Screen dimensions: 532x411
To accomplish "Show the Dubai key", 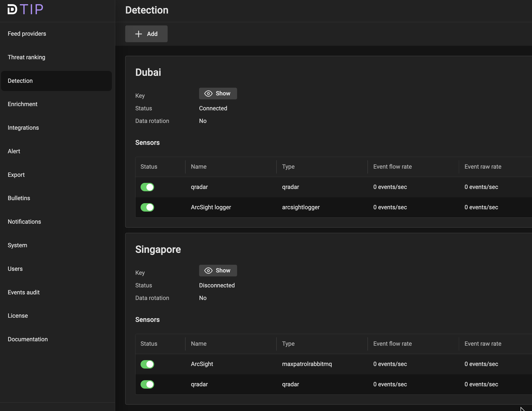I will [218, 94].
